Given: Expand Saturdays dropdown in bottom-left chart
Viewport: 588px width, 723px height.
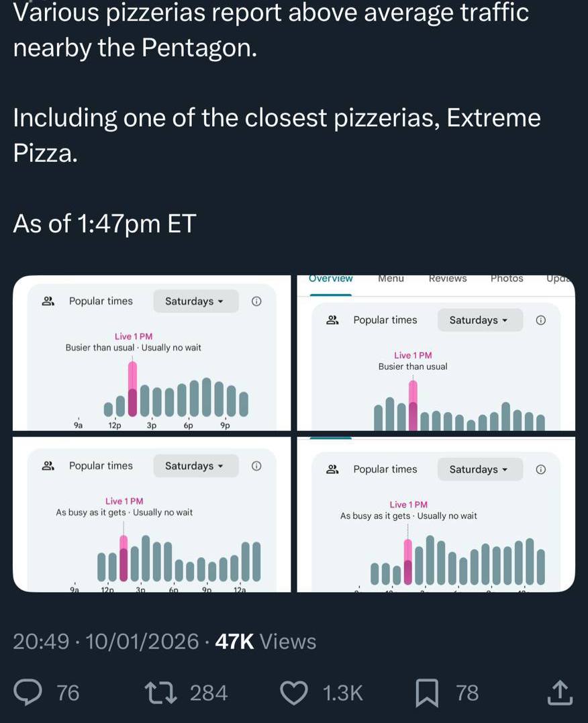Looking at the screenshot, I should (195, 466).
